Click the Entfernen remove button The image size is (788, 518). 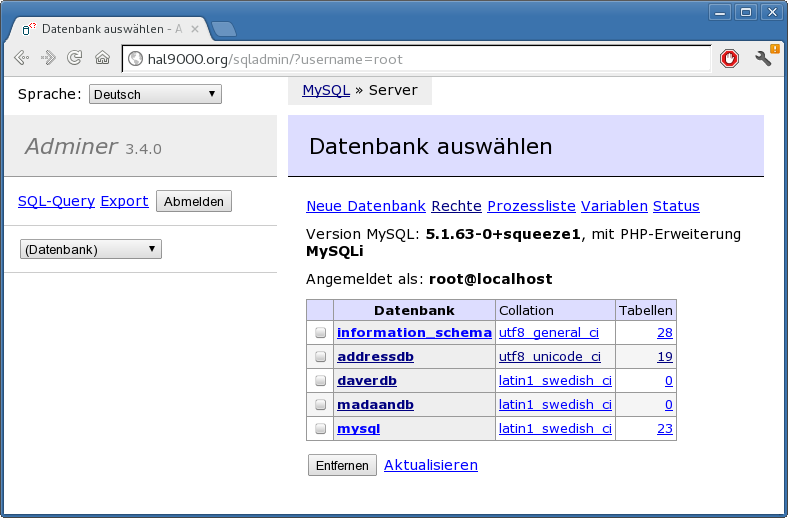[342, 465]
